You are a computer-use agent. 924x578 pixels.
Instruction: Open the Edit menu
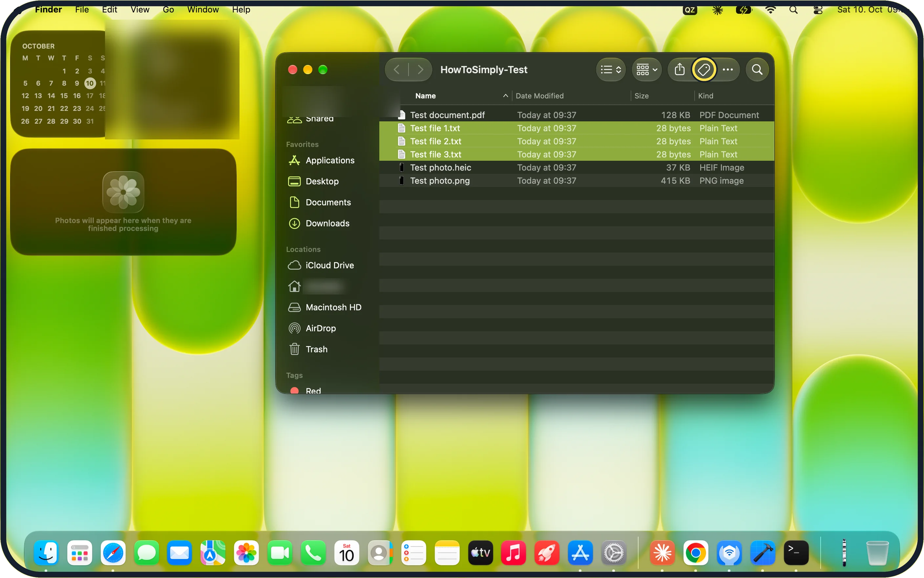pos(109,10)
